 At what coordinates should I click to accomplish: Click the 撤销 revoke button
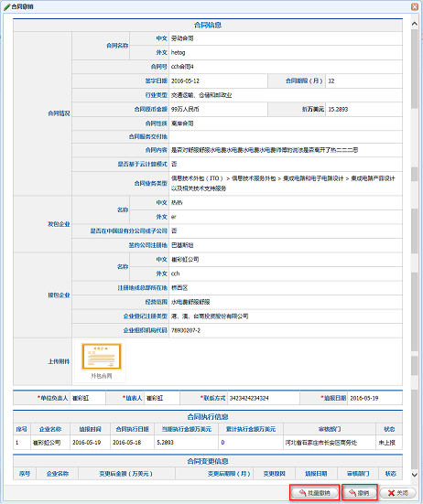point(359,492)
